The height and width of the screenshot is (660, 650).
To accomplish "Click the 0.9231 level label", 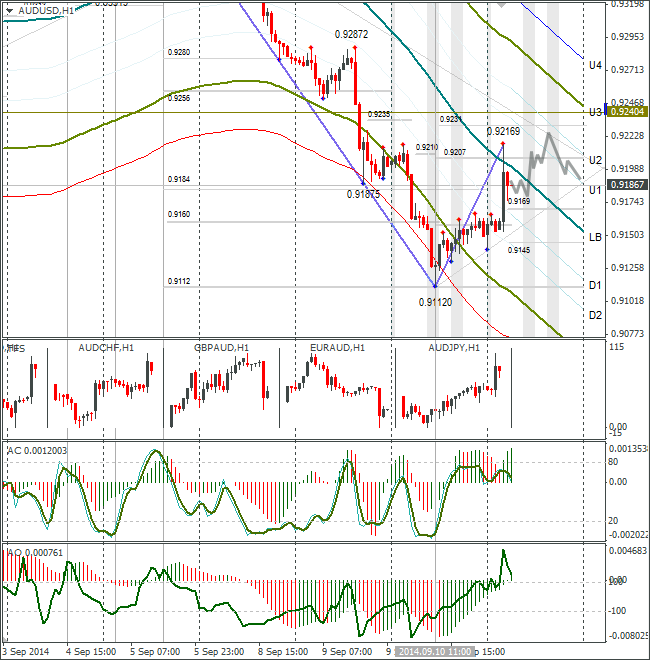I will coord(450,119).
